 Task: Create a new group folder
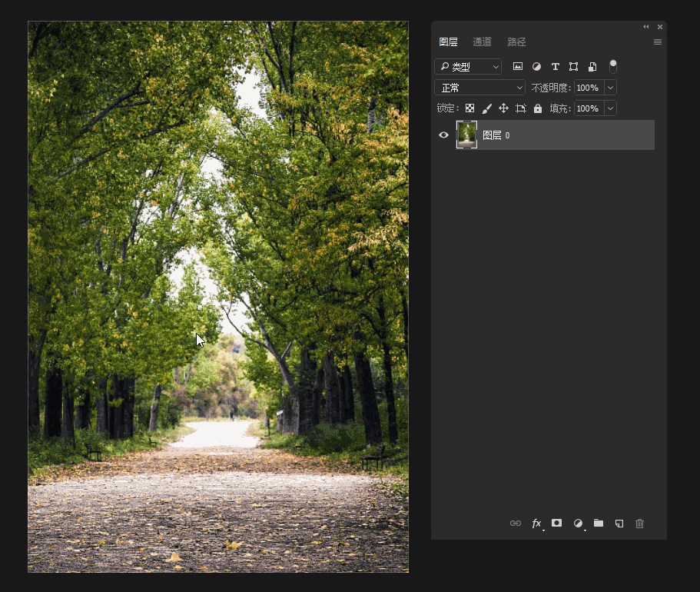[x=599, y=523]
